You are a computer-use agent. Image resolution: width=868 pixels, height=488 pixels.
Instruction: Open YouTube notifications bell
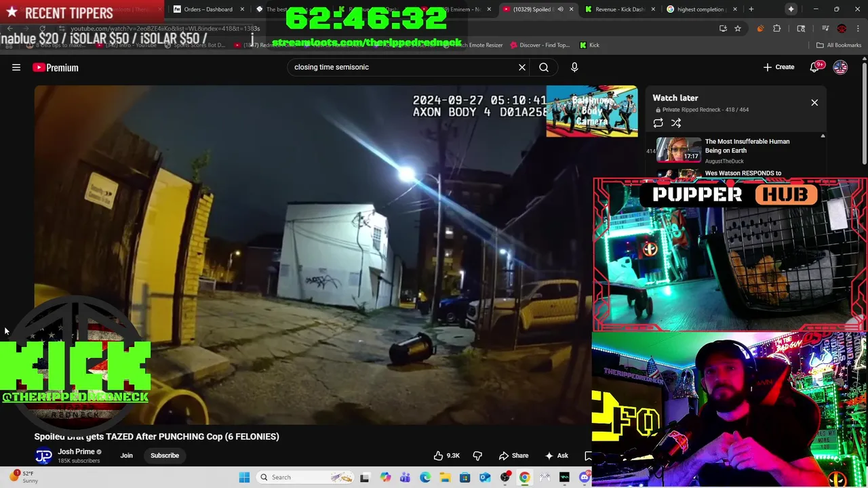[x=814, y=67]
